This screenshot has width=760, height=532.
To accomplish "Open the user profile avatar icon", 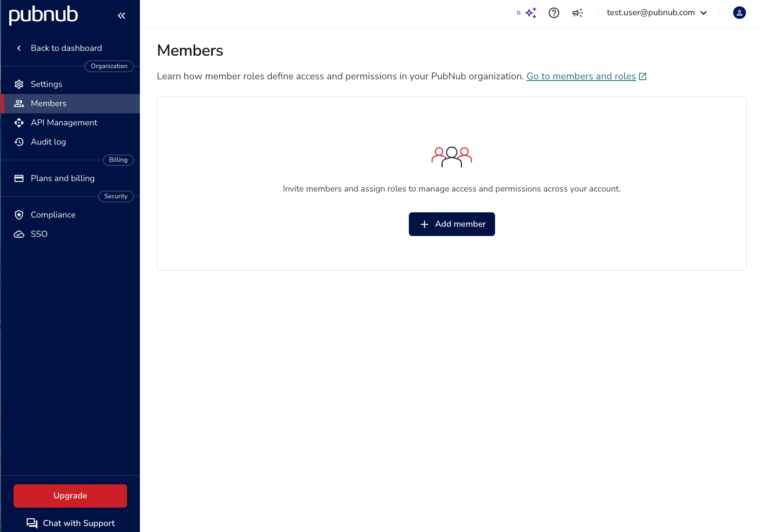I will coord(739,13).
